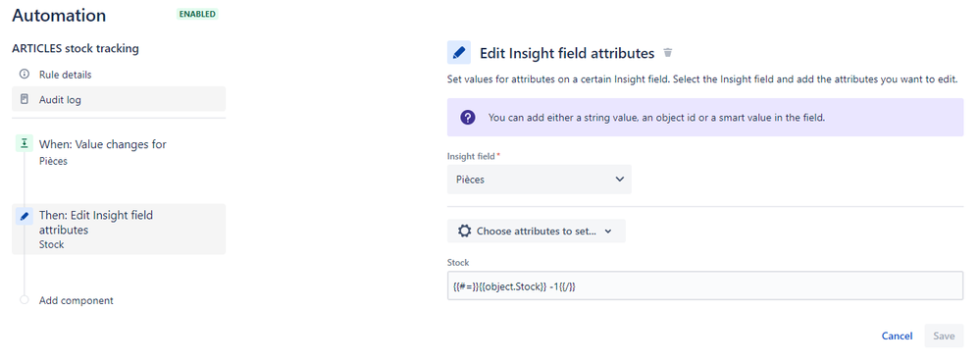Click the gear icon in Choose attributes to set

click(464, 232)
